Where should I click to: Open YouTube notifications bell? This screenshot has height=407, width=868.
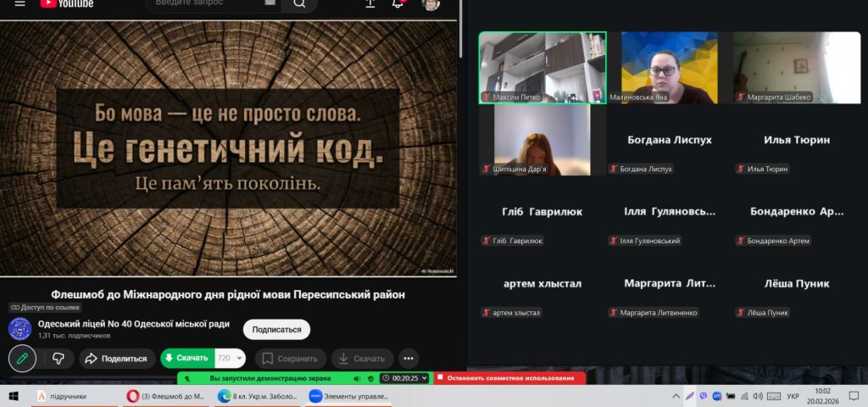coord(398,4)
